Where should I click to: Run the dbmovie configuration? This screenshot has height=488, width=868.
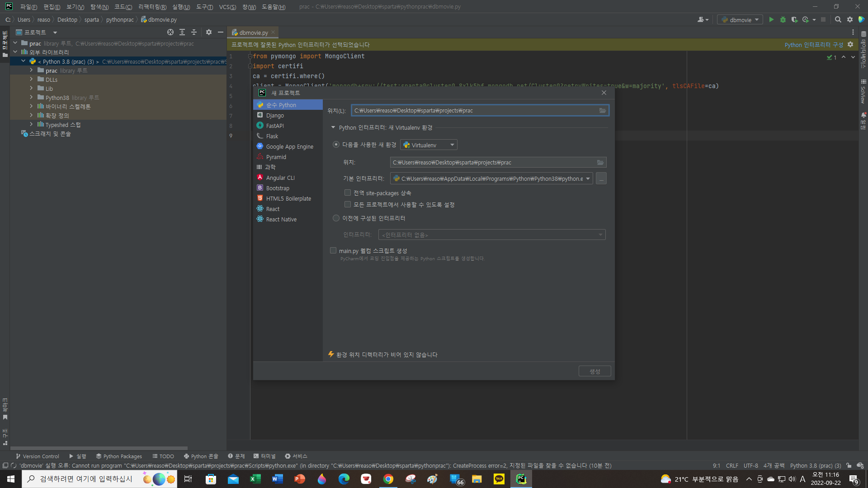click(x=771, y=19)
